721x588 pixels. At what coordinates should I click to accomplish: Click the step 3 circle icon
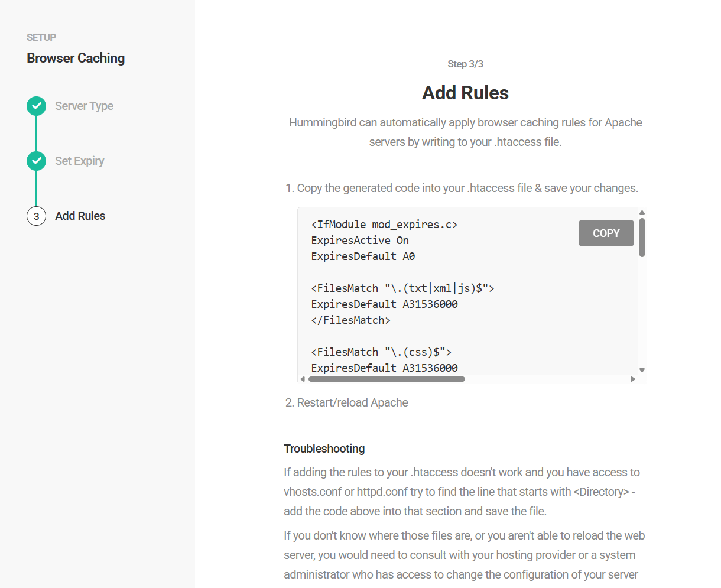pyautogui.click(x=36, y=216)
